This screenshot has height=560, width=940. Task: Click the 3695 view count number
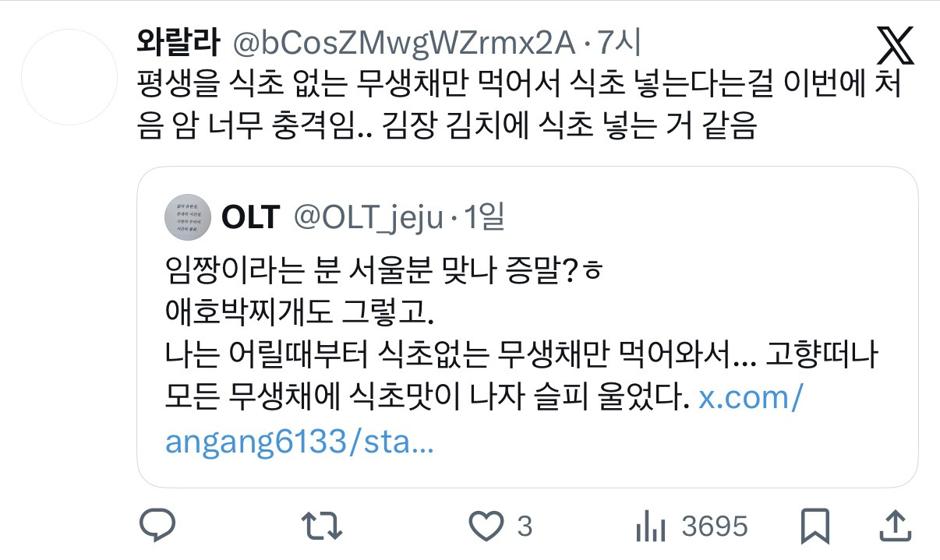point(715,527)
